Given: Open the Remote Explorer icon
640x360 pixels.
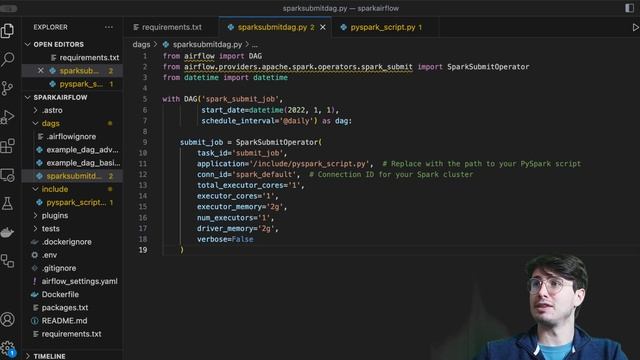Looking at the screenshot, I should (x=8, y=175).
